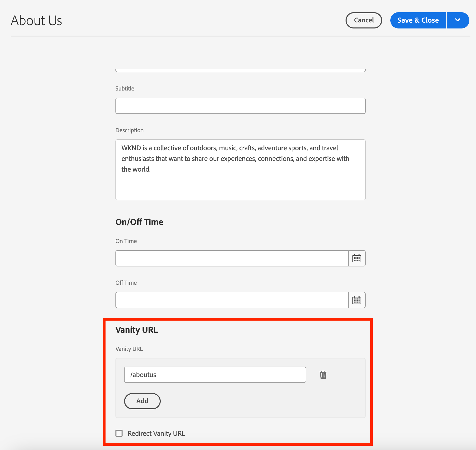Click the About Us page heading
476x450 pixels.
pyautogui.click(x=36, y=20)
